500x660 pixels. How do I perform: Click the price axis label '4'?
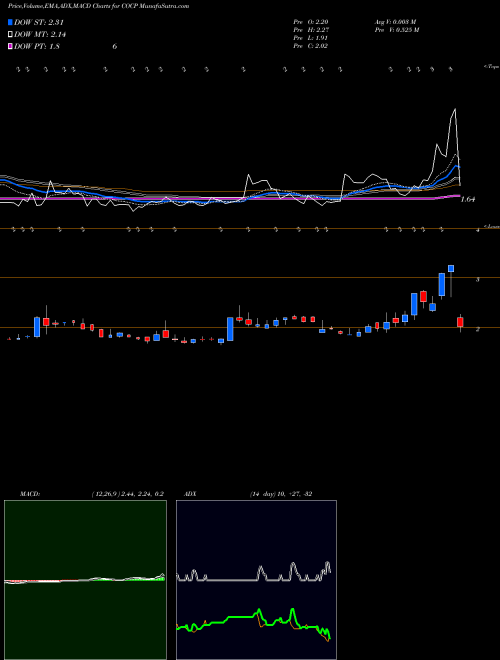coord(478,230)
